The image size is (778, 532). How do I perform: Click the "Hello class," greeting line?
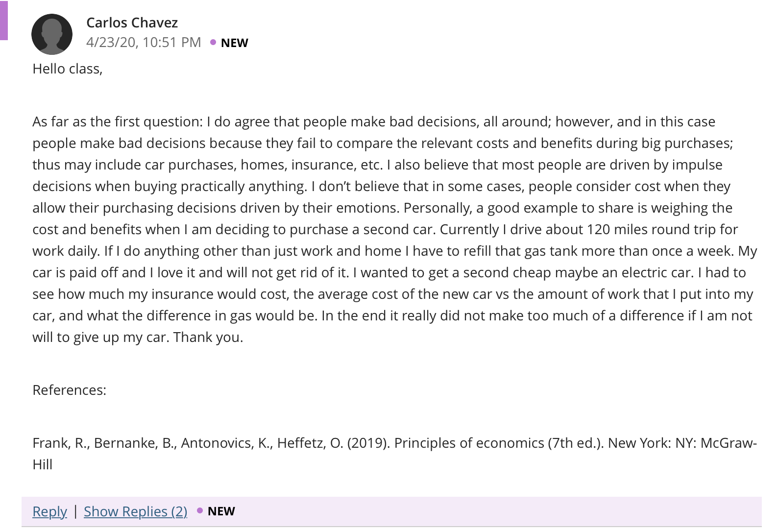click(x=68, y=69)
